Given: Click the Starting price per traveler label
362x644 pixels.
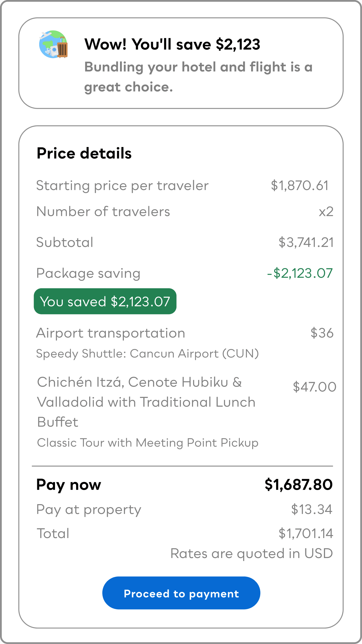Looking at the screenshot, I should pos(122,186).
